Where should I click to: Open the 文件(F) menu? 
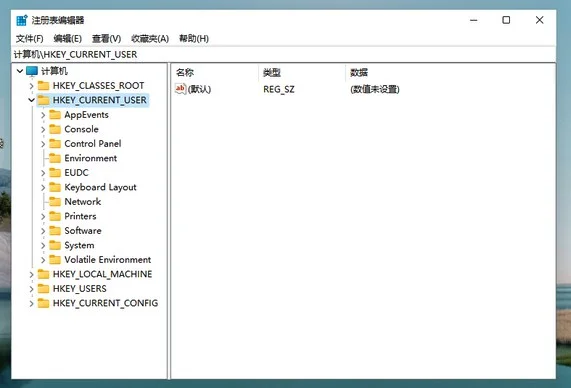coord(29,39)
